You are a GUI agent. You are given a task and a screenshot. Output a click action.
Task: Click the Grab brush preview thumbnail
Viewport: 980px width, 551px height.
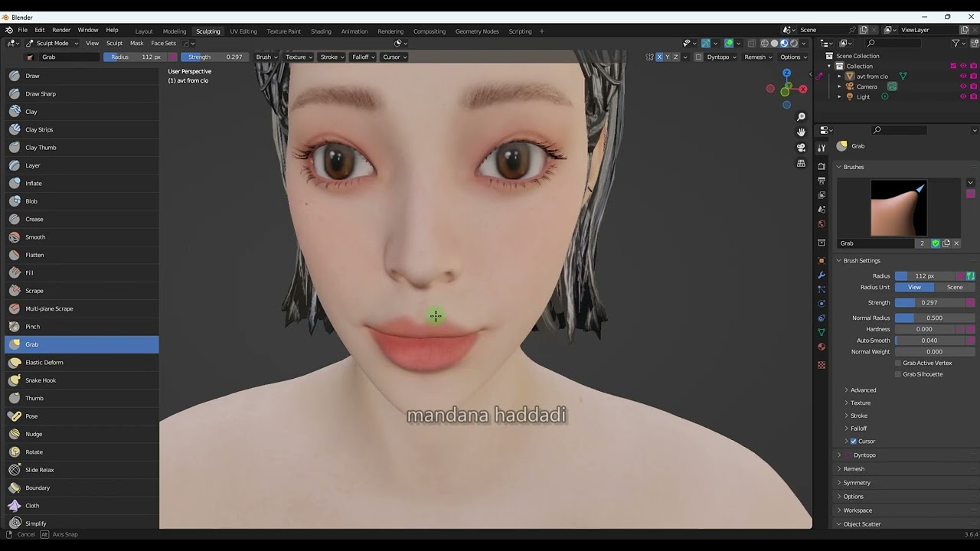pyautogui.click(x=899, y=208)
